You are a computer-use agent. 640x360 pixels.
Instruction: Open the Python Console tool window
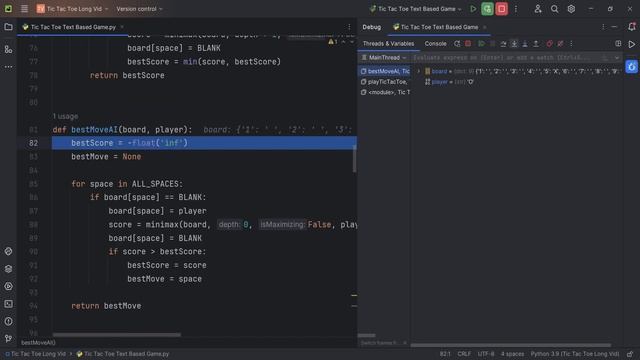coord(8,251)
